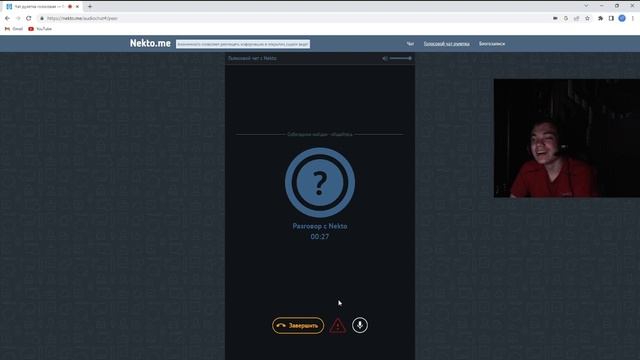Close the Nekto.me browser tab
Viewport: 640px width, 360px height.
77,7
